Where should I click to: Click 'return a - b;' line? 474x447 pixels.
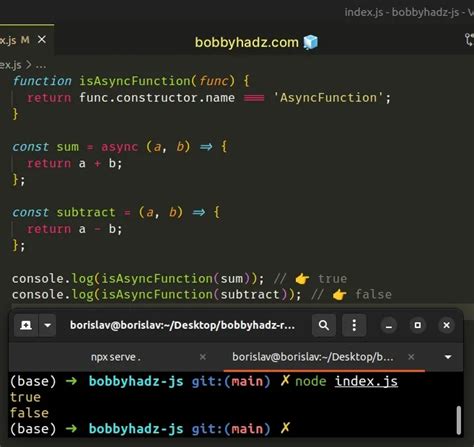tap(74, 229)
